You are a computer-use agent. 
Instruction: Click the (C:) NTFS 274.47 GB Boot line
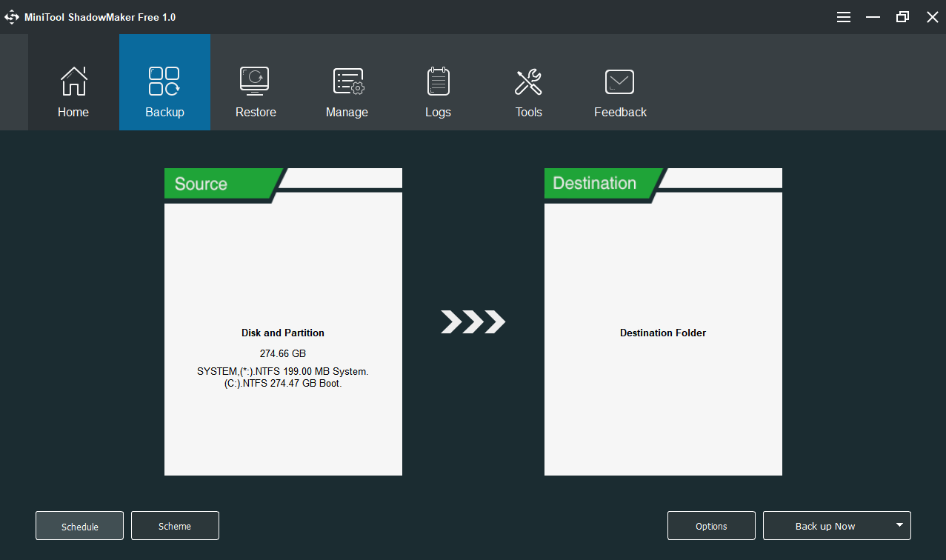pyautogui.click(x=283, y=384)
